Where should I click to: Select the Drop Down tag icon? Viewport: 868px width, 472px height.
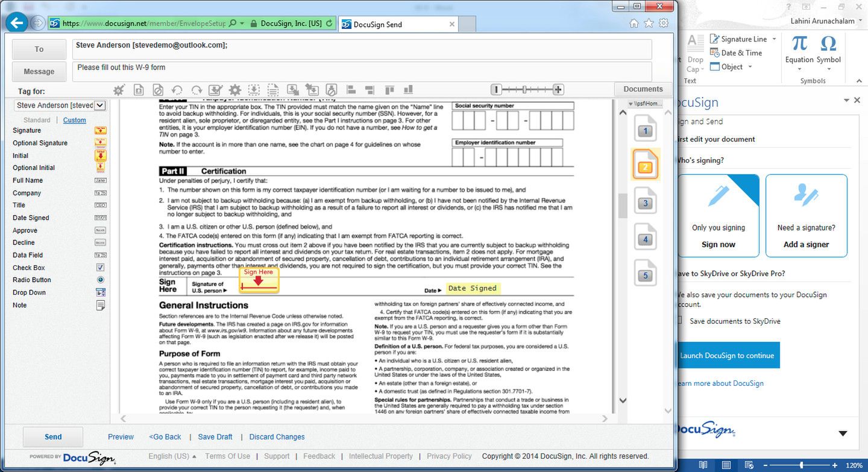pyautogui.click(x=101, y=292)
